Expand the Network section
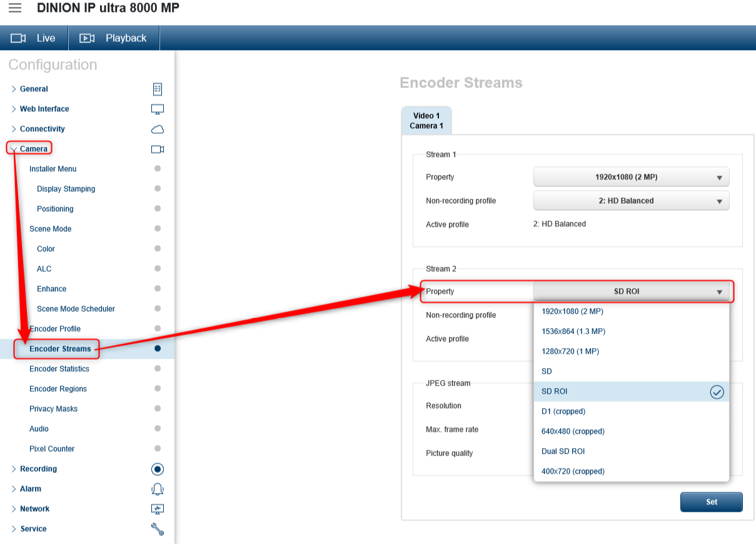 pyautogui.click(x=14, y=509)
